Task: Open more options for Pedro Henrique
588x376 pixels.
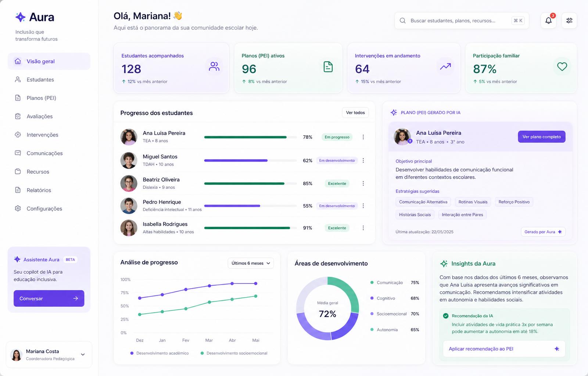Action: (x=363, y=206)
